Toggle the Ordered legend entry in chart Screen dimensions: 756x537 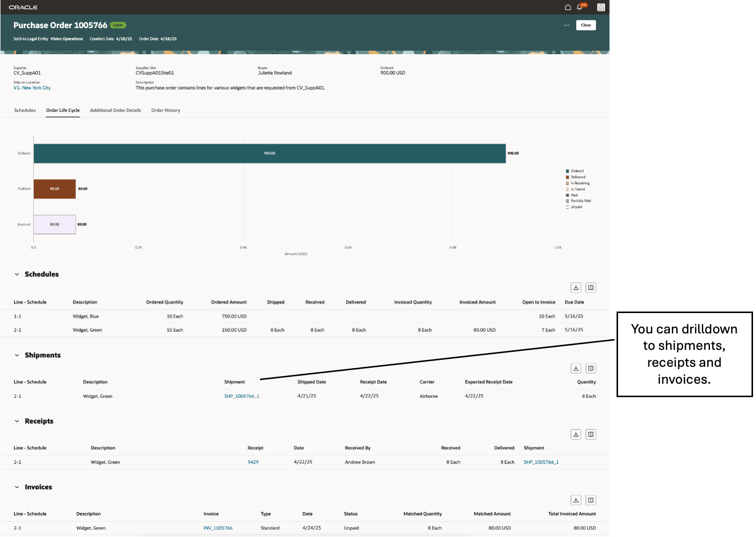576,171
